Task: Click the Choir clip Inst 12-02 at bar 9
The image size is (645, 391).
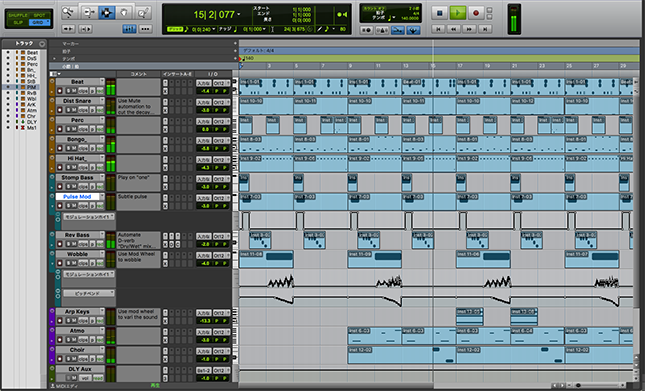Action: (402, 355)
